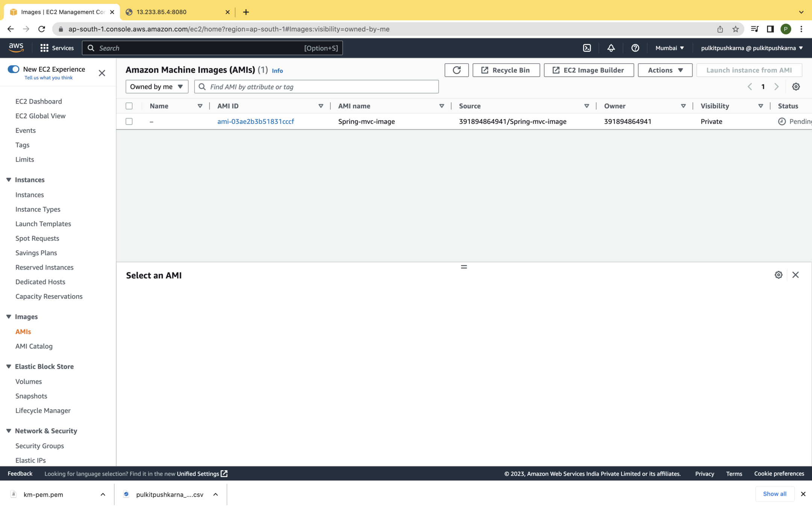Open the Mumbai region selector
Image resolution: width=812 pixels, height=508 pixels.
(x=670, y=48)
